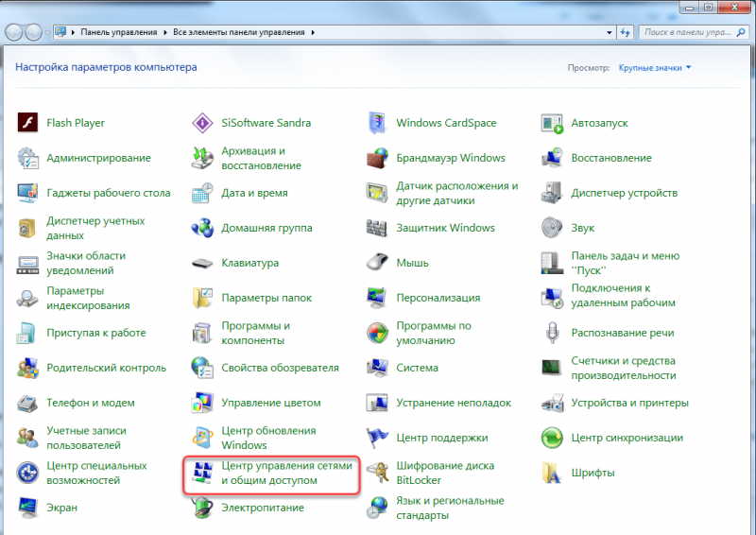Click the Архивация и восстановление icon
The height and width of the screenshot is (535, 756).
202,158
